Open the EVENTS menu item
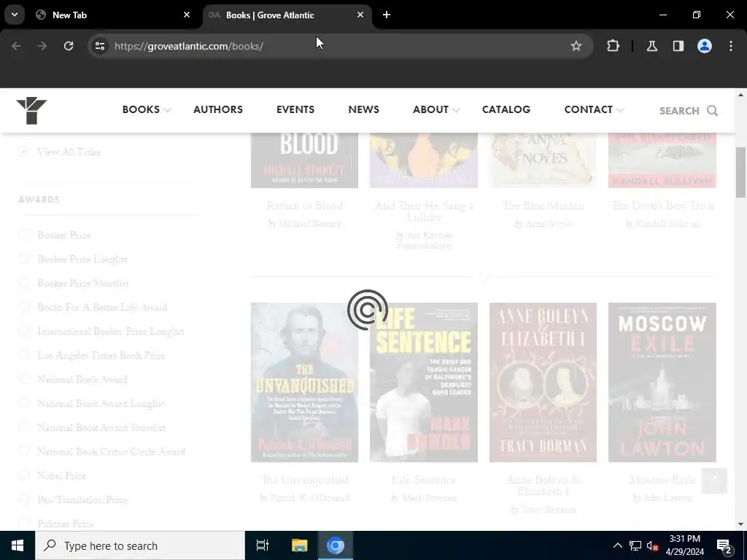747x560 pixels. pos(295,109)
